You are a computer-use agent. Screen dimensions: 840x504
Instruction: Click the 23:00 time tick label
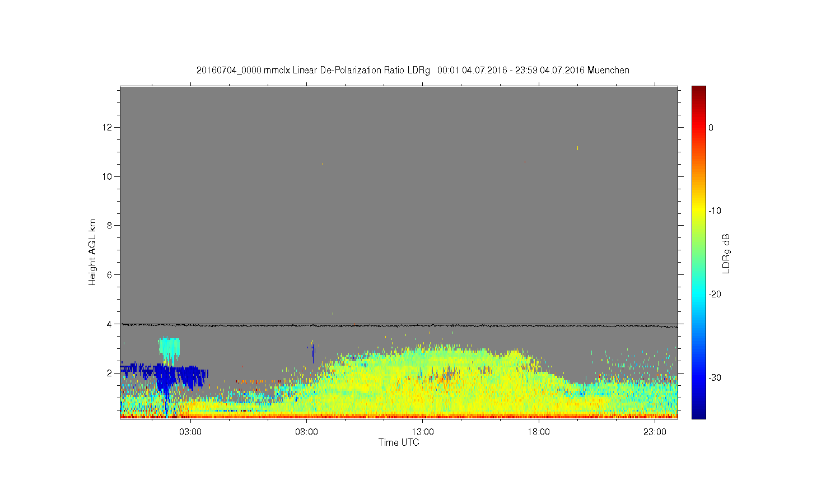pos(655,432)
